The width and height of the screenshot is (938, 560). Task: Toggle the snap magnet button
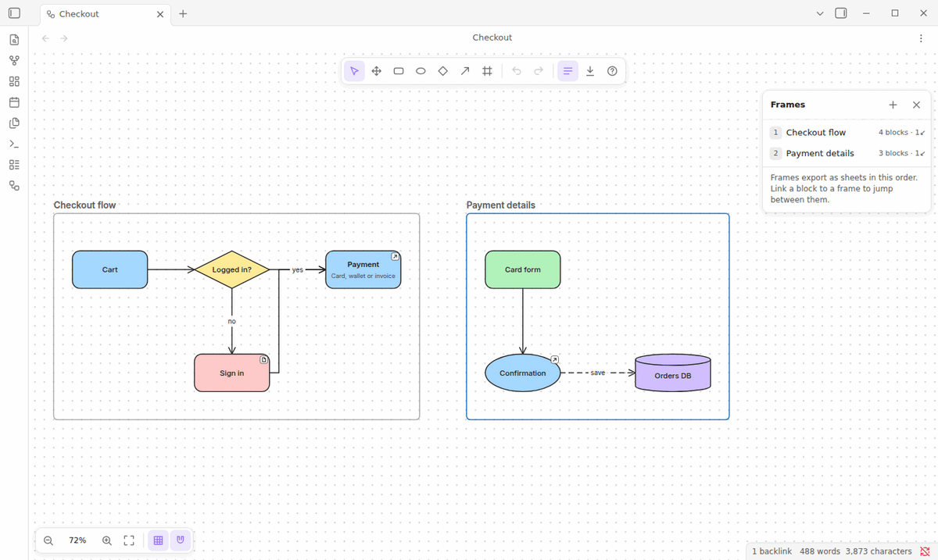(x=181, y=540)
